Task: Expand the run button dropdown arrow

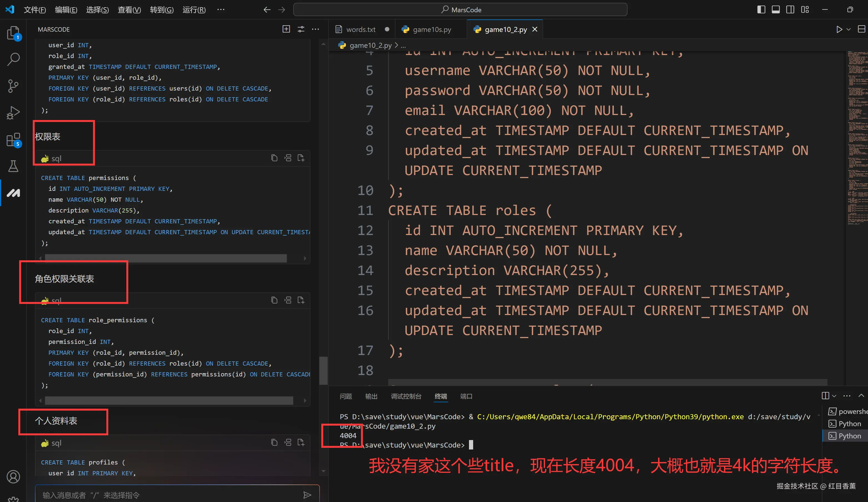Action: coord(849,30)
